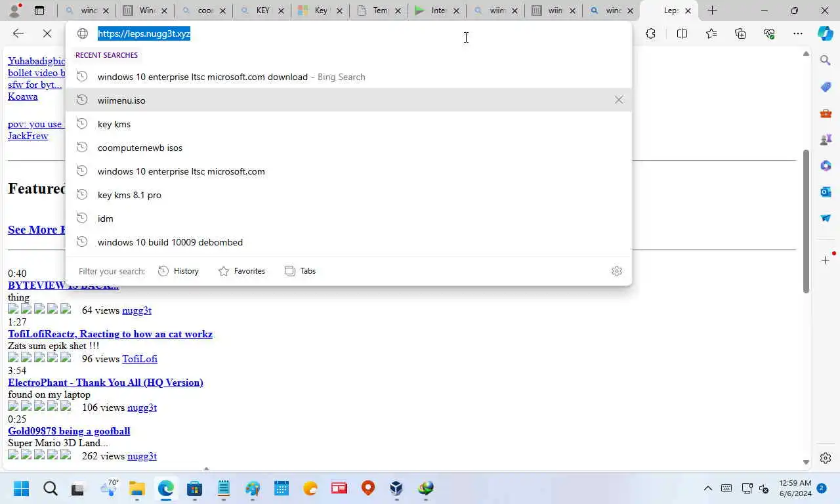This screenshot has height=504, width=840.
Task: Open 'ElectroPhant - Thank You All (HQ Version)'
Action: point(106,383)
